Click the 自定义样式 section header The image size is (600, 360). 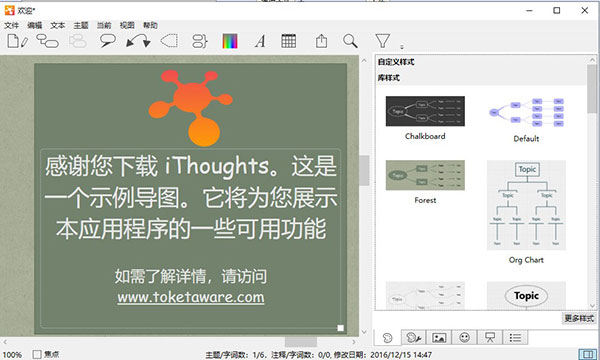point(396,62)
